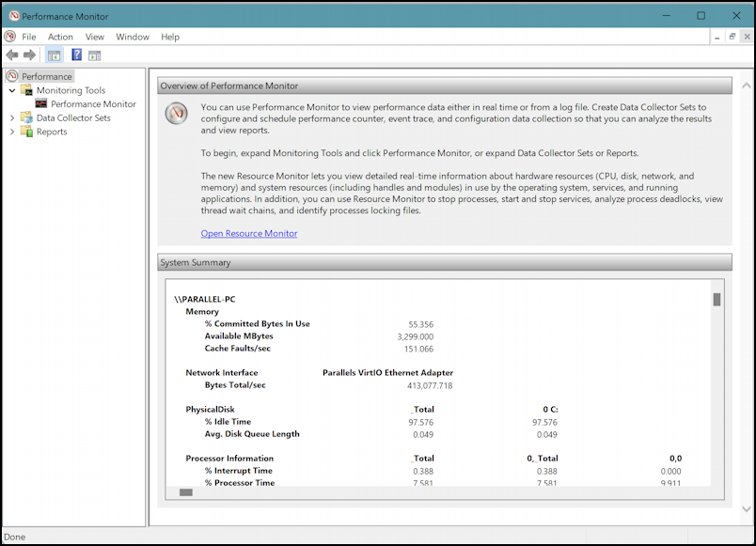This screenshot has height=546, width=756.
Task: Click the 3,299.000 available MBytes value
Action: [x=415, y=336]
